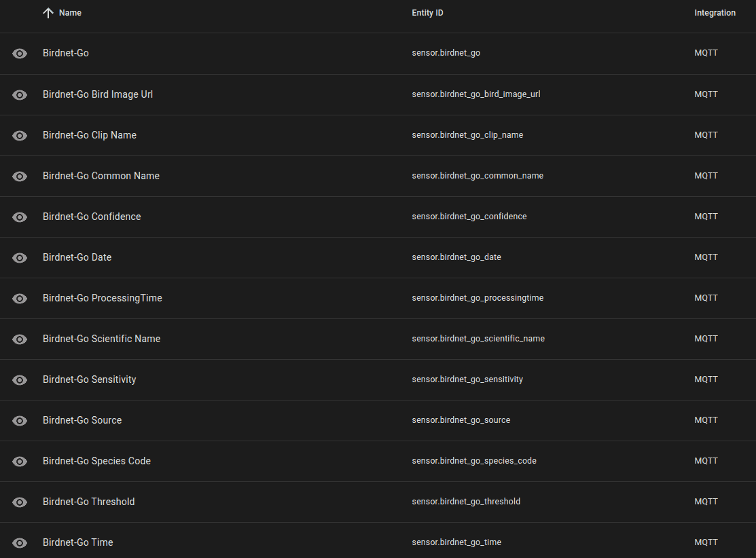Click the eye icon for Birdnet-Go Date

(20, 257)
